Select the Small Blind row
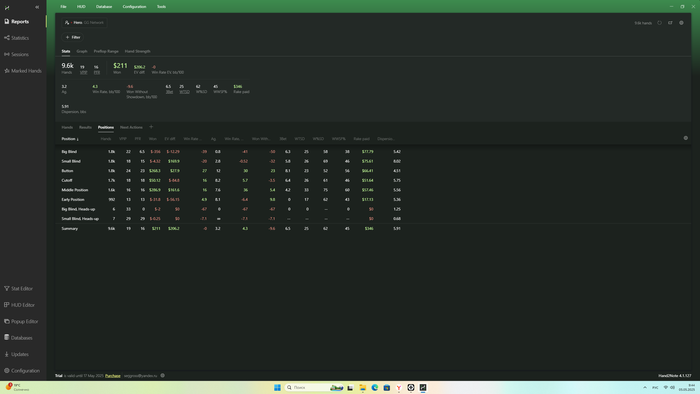The width and height of the screenshot is (700, 394). 373,161
